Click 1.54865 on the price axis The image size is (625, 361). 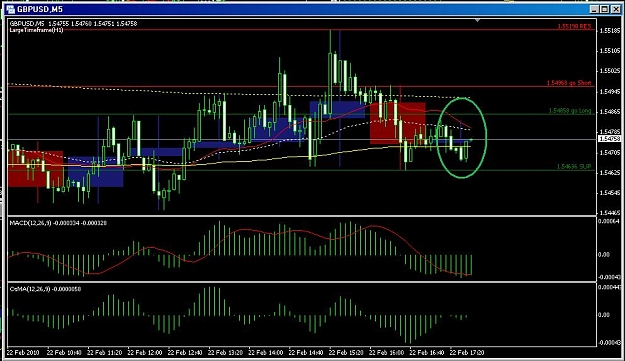pos(610,112)
